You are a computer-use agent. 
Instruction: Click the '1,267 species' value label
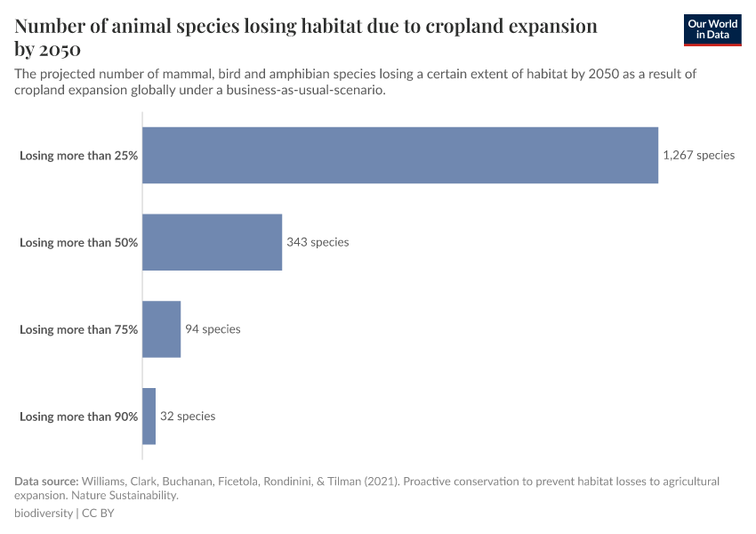(x=698, y=155)
